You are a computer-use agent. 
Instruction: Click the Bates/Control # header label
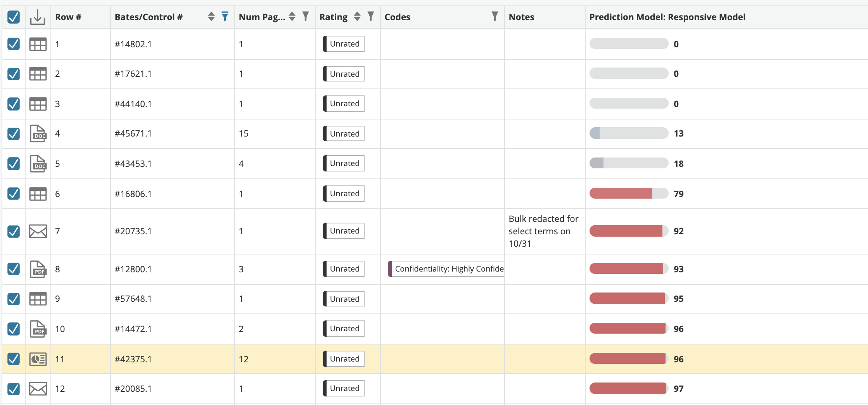149,17
